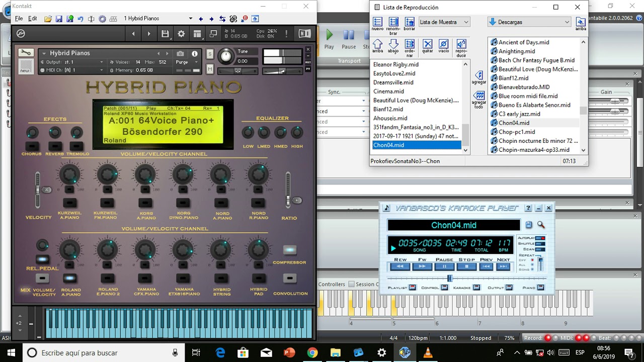Click the open folder icon in Kontakt toolbar
This screenshot has width=644, height=362.
48,19
